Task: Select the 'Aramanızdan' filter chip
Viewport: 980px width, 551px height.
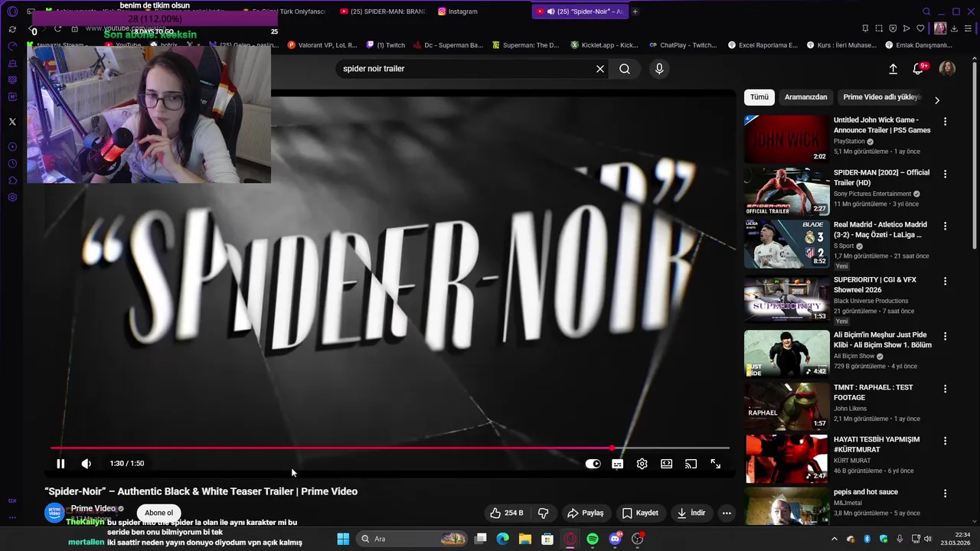Action: 805,97
